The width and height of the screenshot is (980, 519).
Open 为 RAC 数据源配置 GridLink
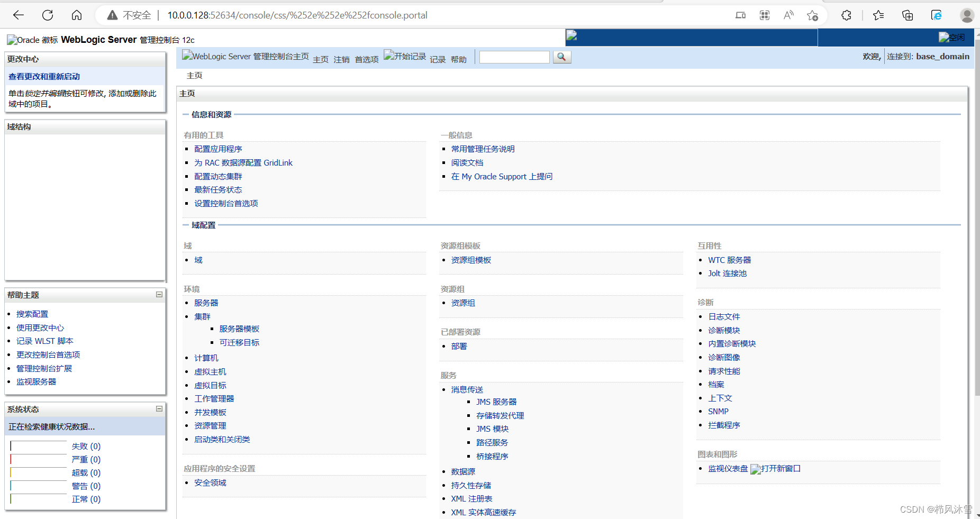[243, 163]
